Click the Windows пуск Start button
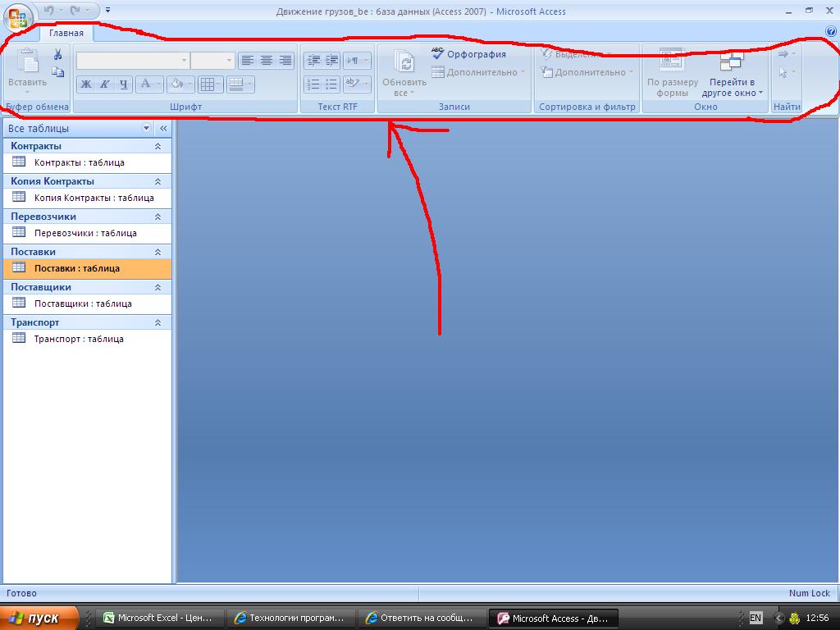 click(38, 619)
